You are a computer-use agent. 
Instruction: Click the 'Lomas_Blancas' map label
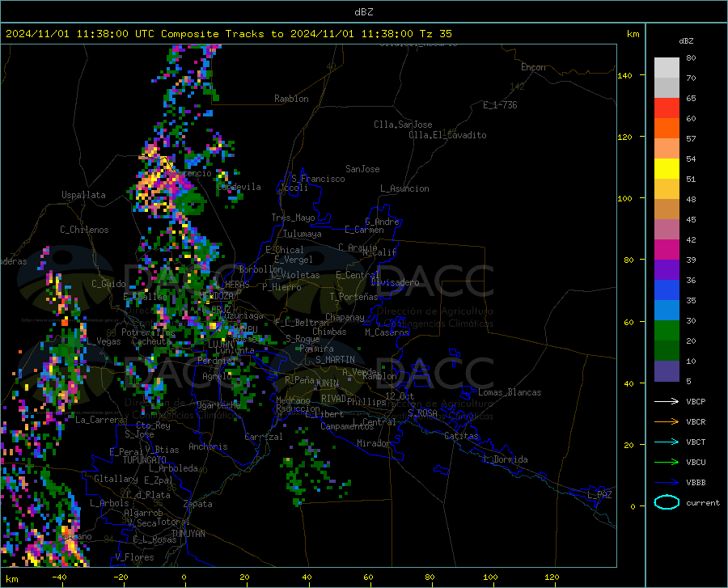coord(510,392)
